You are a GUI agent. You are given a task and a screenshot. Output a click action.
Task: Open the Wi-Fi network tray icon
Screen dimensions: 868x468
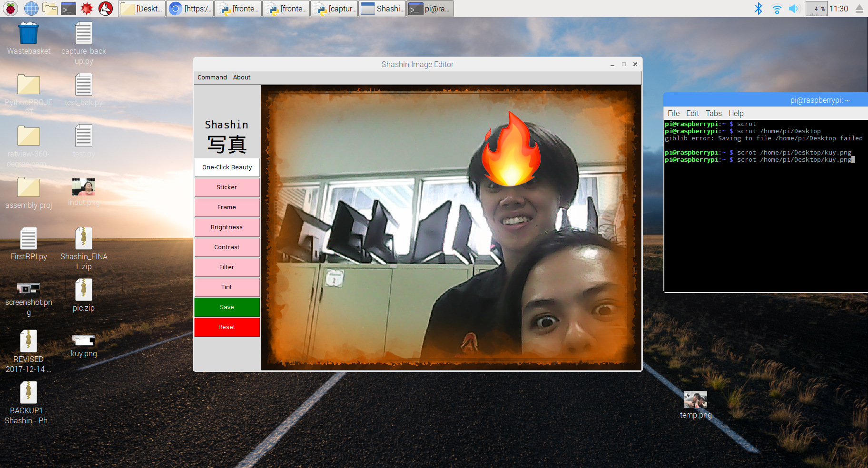(x=777, y=9)
